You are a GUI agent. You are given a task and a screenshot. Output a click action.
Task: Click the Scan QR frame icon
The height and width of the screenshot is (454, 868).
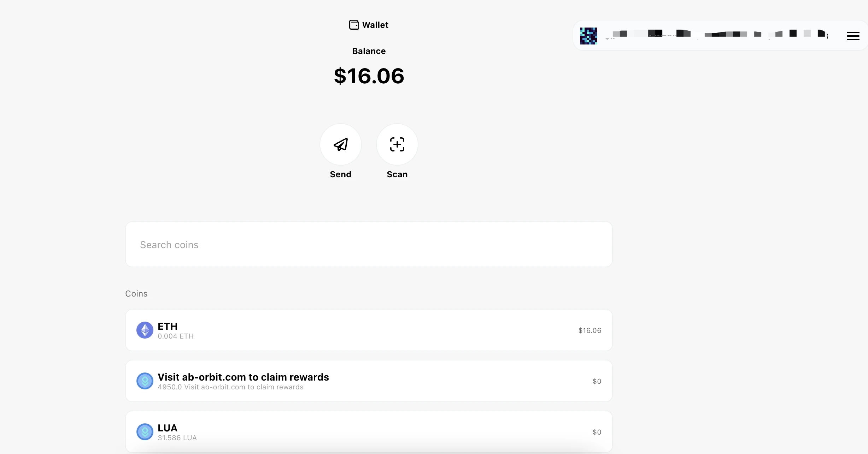click(x=397, y=144)
